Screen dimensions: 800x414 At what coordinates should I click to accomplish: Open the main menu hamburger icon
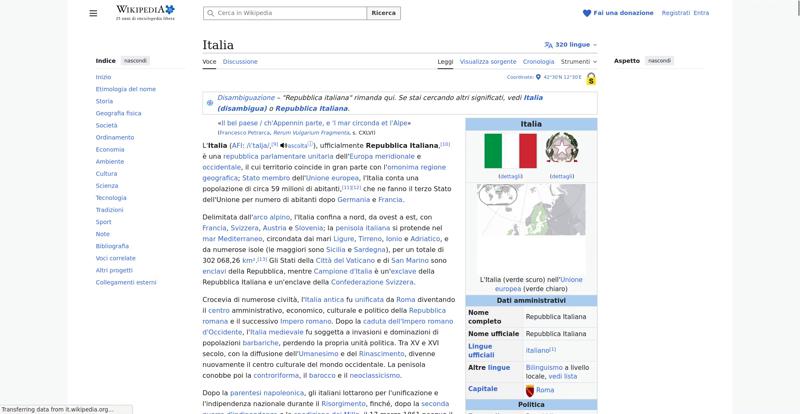(93, 13)
